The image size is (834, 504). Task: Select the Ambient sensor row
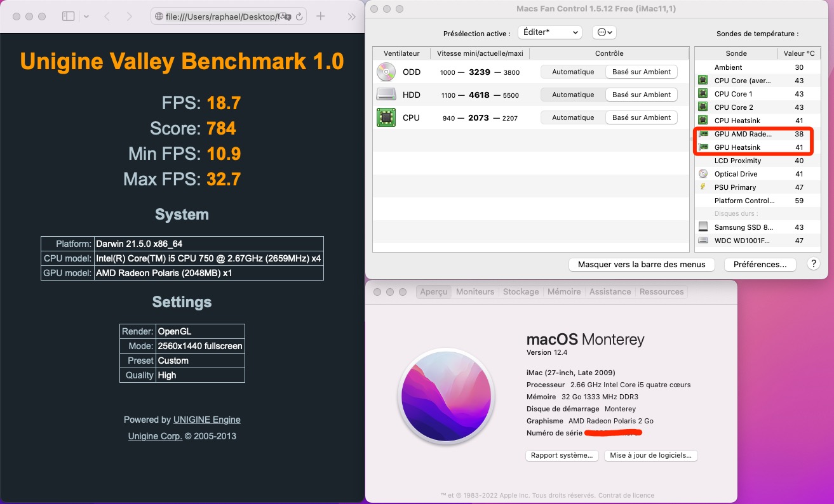click(758, 67)
